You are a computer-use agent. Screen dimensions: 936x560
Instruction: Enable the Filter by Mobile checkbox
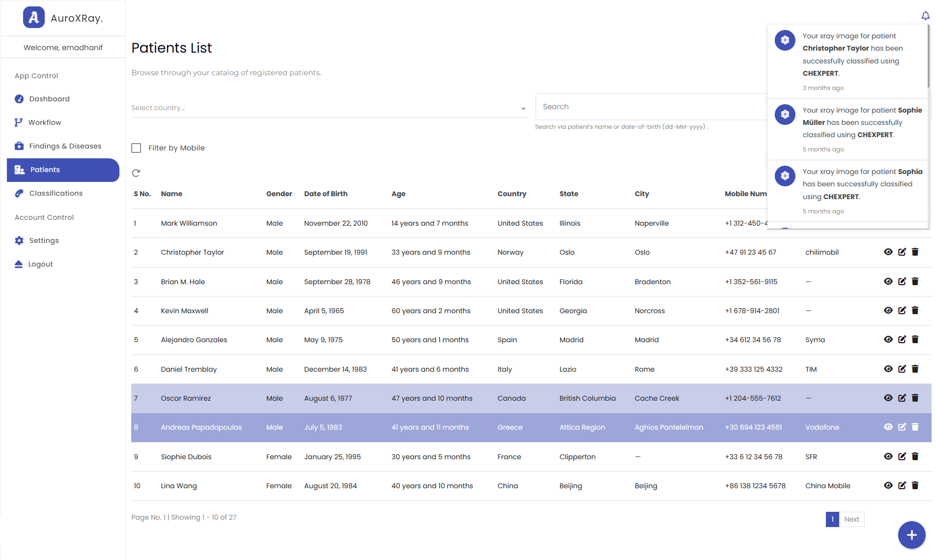pyautogui.click(x=136, y=147)
